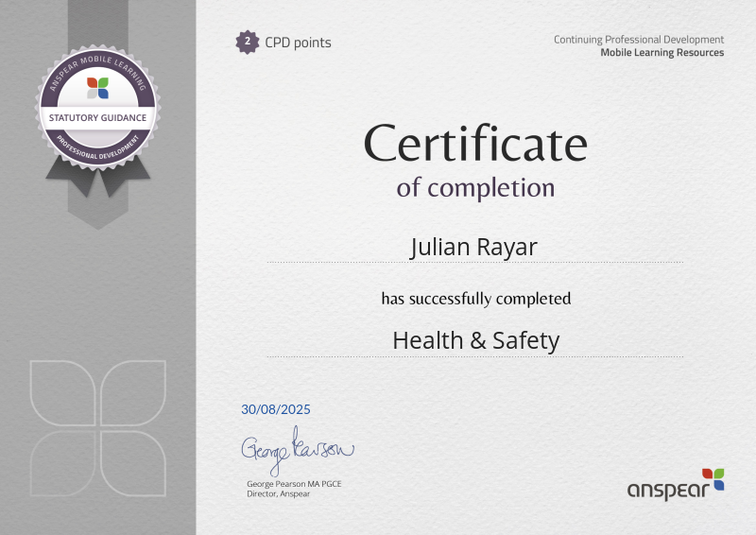Click the colorful leaf icon above the anspear wordmark
Screen dimensions: 756x535
[x=713, y=477]
